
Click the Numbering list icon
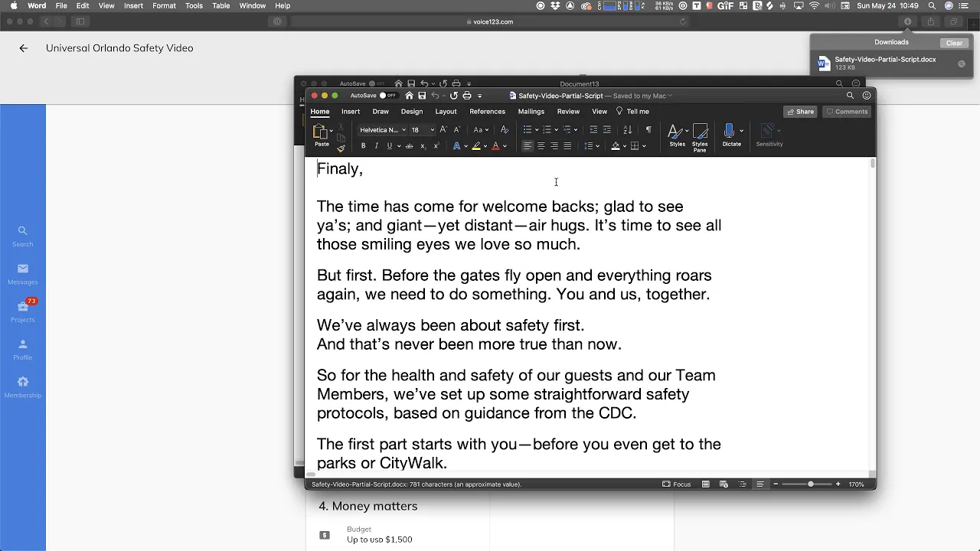point(547,130)
